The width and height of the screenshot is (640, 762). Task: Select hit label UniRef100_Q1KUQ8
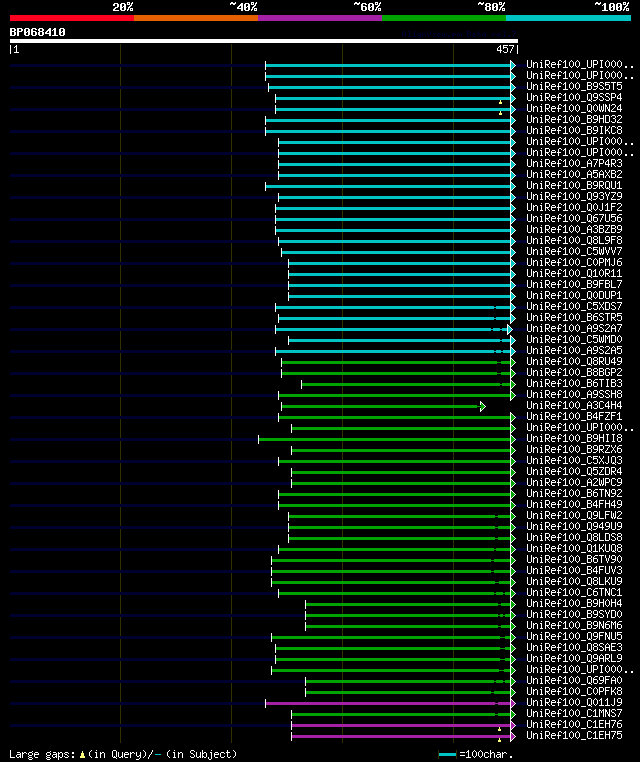(574, 548)
